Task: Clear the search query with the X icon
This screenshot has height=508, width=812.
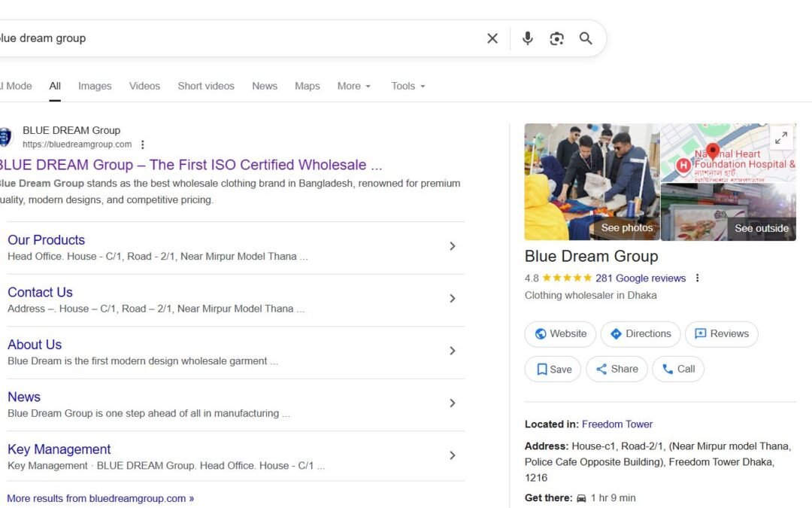Action: coord(492,38)
